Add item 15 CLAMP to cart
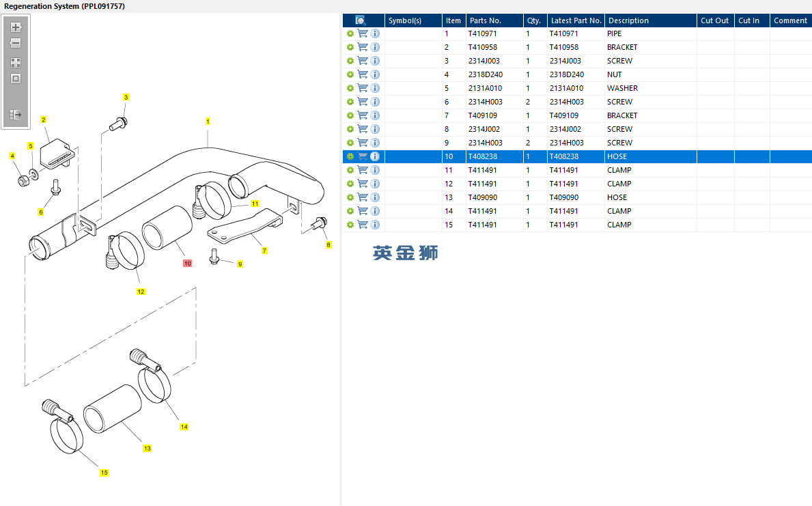812x506 pixels. 363,225
